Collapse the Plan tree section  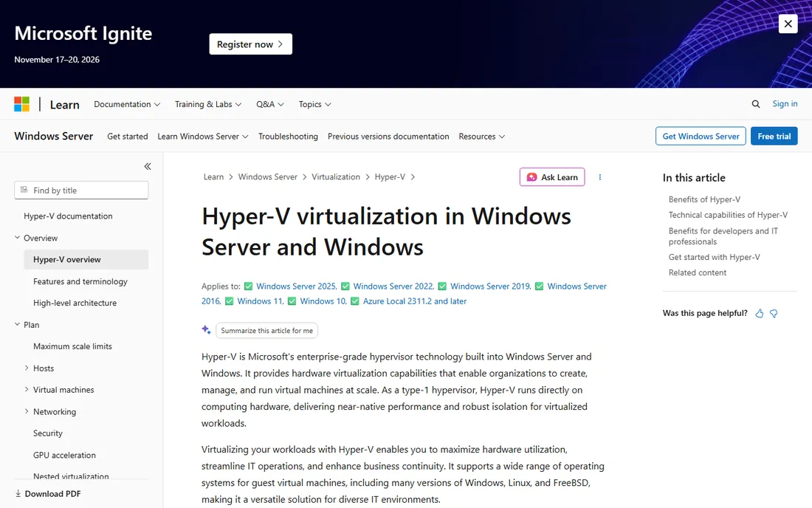click(17, 325)
